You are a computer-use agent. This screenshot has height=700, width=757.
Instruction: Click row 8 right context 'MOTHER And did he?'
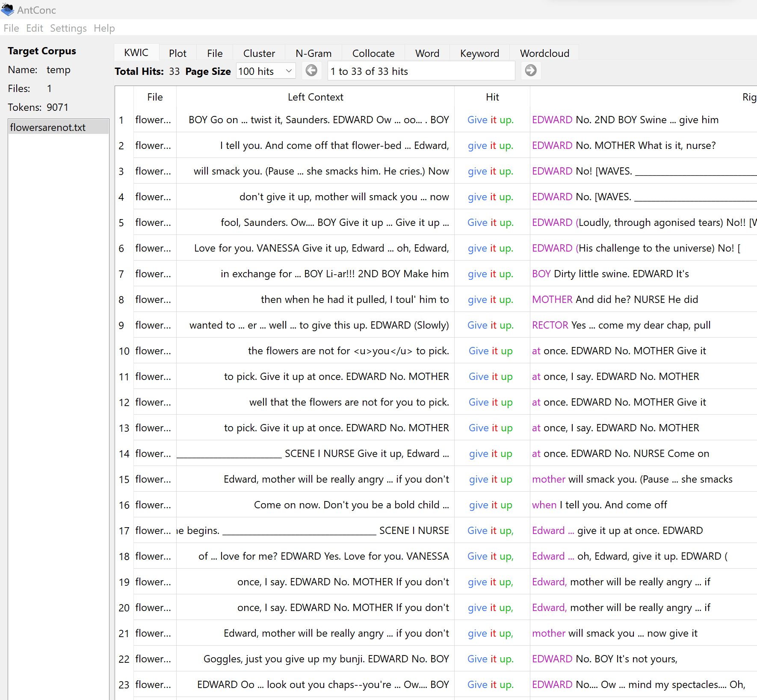[x=582, y=300]
